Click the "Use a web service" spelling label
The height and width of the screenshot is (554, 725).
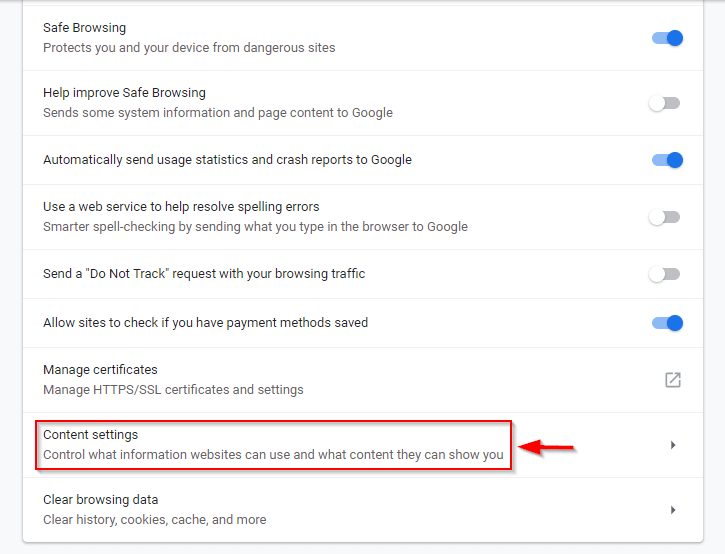click(181, 207)
